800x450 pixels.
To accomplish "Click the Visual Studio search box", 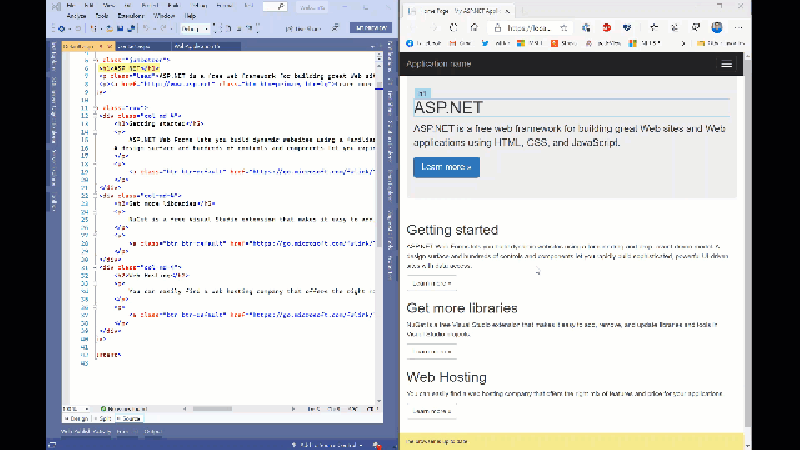I will (274, 7).
